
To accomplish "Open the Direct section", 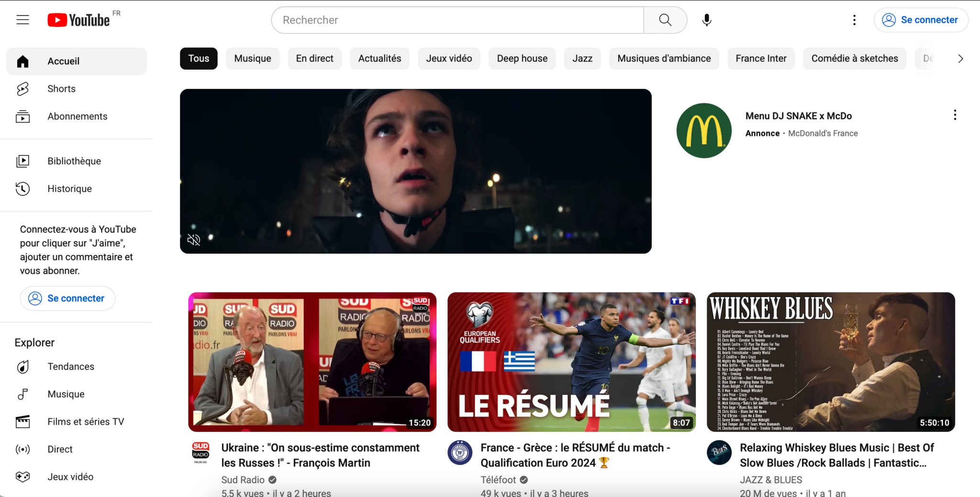I will pos(60,449).
